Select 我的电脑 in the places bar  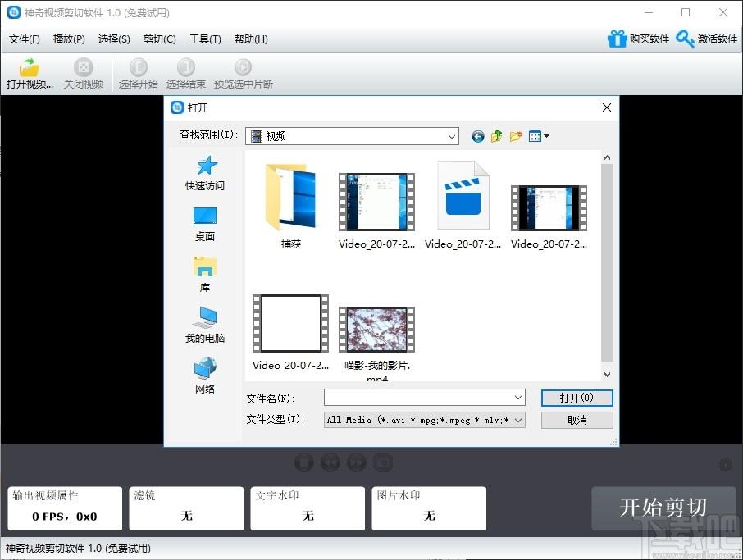click(x=205, y=326)
